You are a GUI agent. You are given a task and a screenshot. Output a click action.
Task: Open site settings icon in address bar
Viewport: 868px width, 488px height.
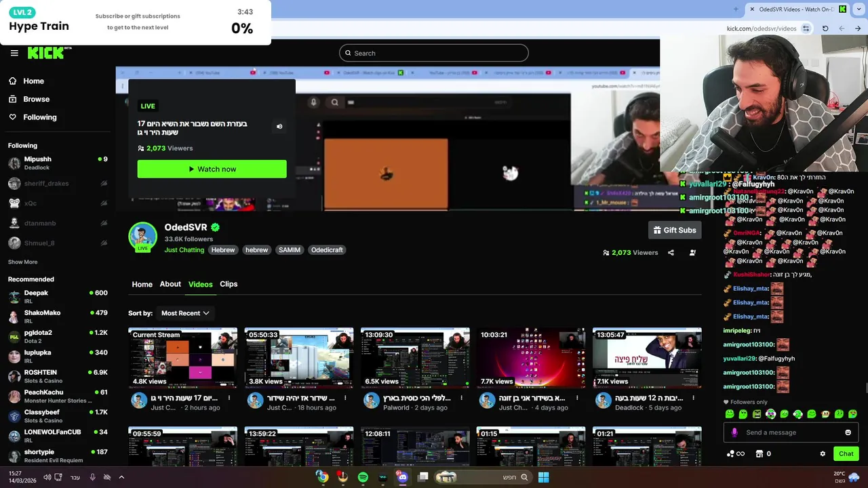pyautogui.click(x=806, y=28)
